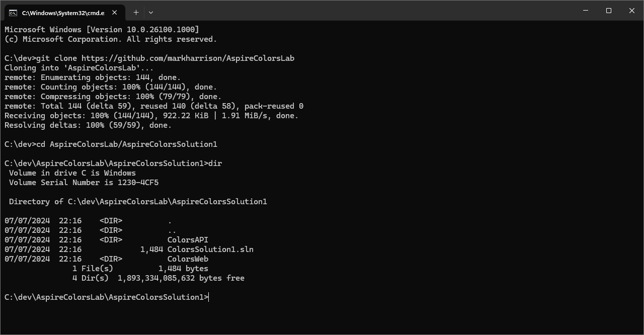Click the dir command text
The height and width of the screenshot is (335, 644).
[x=215, y=163]
